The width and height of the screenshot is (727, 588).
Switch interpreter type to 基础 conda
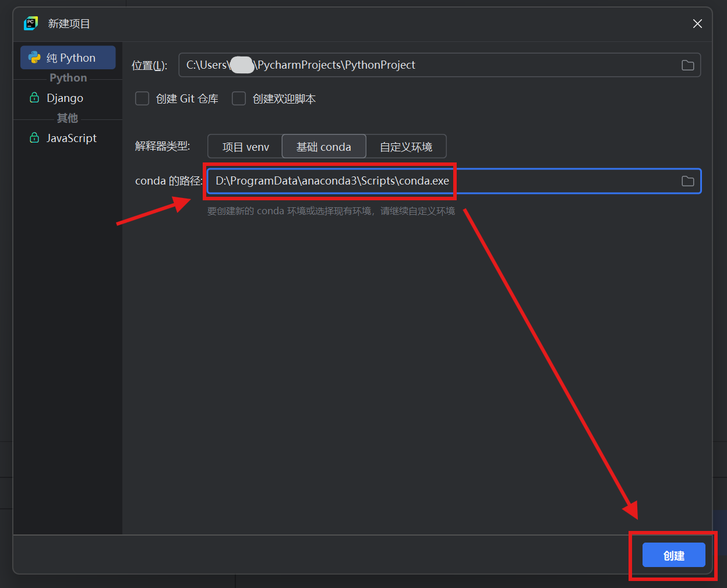coord(324,147)
